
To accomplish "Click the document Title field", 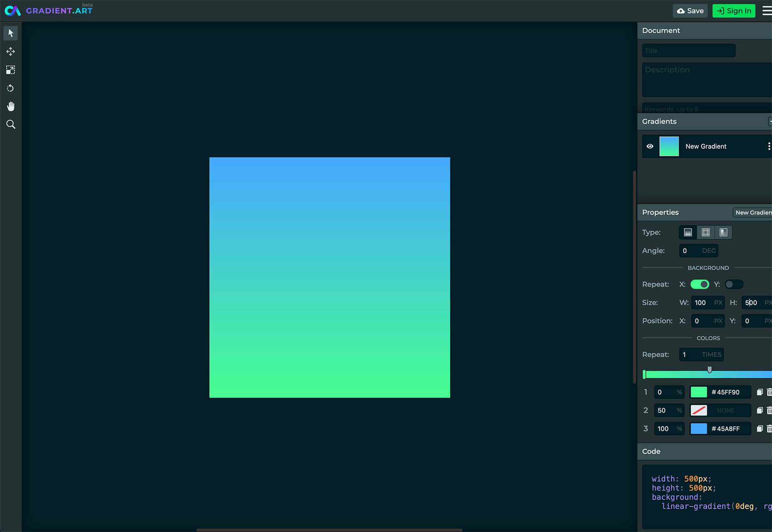I will tap(689, 51).
